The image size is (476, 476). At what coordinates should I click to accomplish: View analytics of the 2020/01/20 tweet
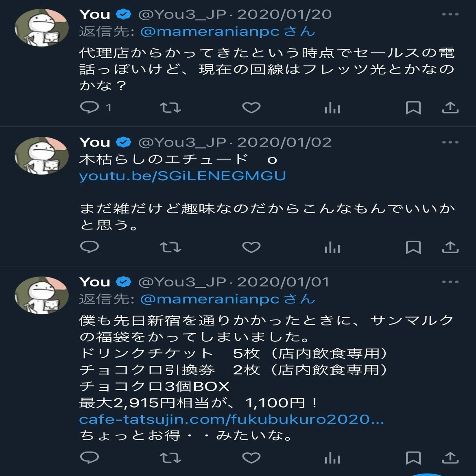click(x=332, y=108)
